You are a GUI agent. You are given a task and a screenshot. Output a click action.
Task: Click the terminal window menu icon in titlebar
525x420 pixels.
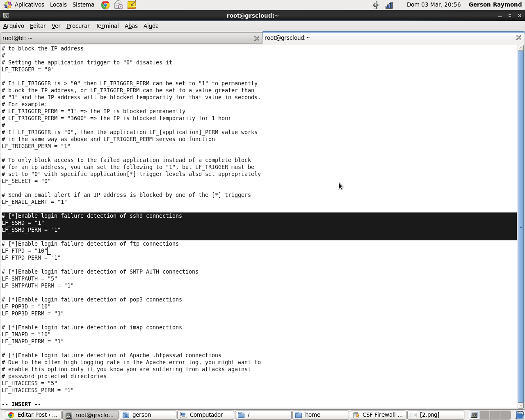(x=6, y=16)
